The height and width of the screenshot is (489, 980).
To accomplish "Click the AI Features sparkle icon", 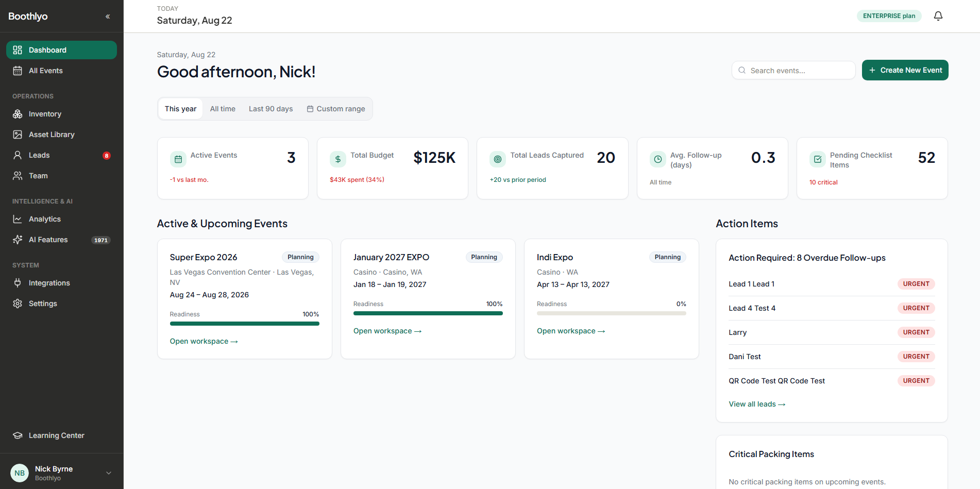I will tap(18, 240).
